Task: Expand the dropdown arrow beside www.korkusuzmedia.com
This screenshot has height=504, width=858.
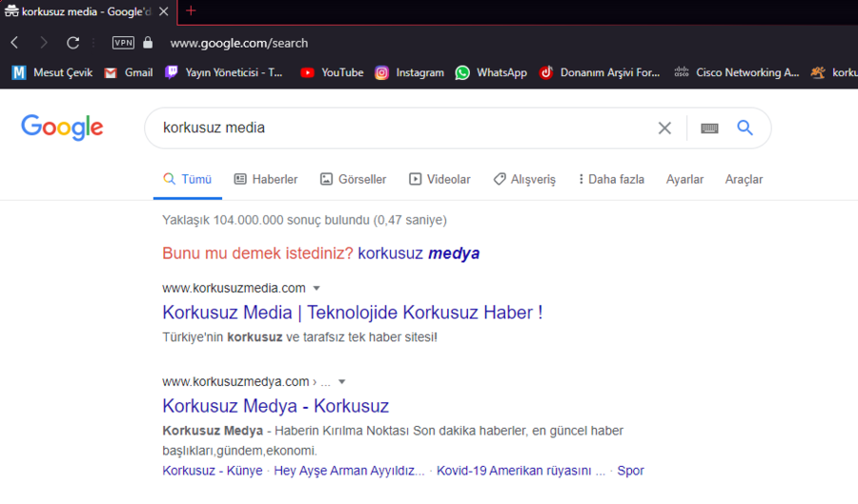Action: coord(317,288)
